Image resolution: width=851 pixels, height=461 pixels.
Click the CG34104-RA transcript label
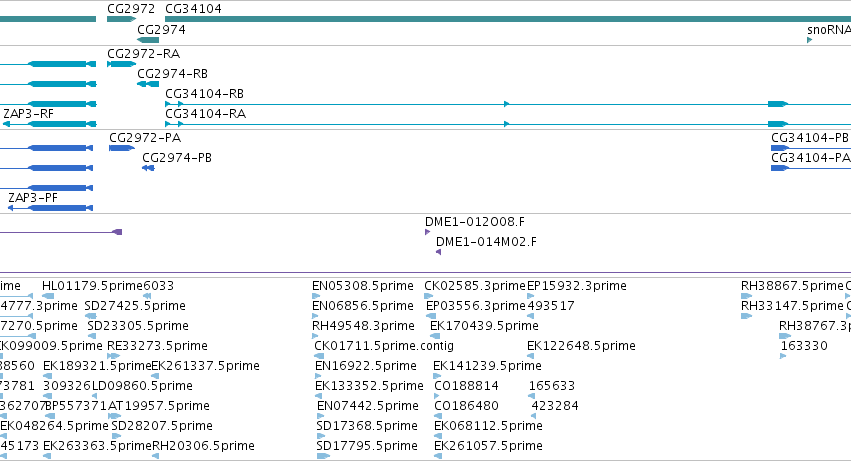click(206, 113)
